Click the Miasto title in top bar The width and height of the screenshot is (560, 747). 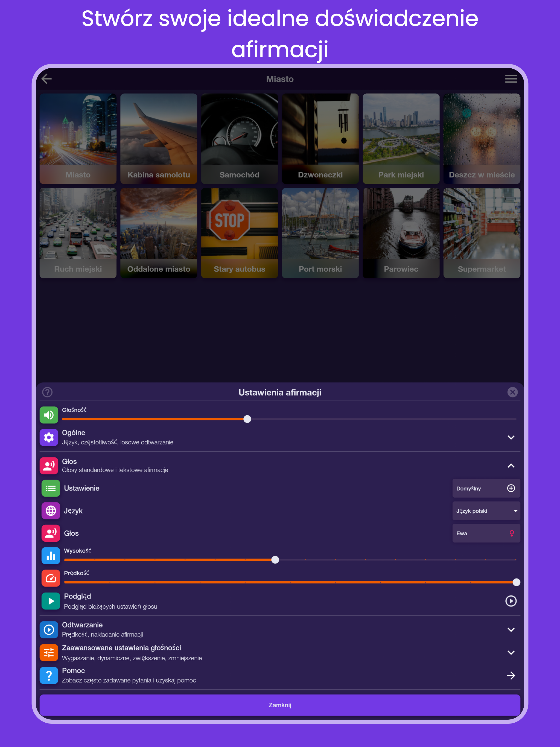[x=280, y=79]
